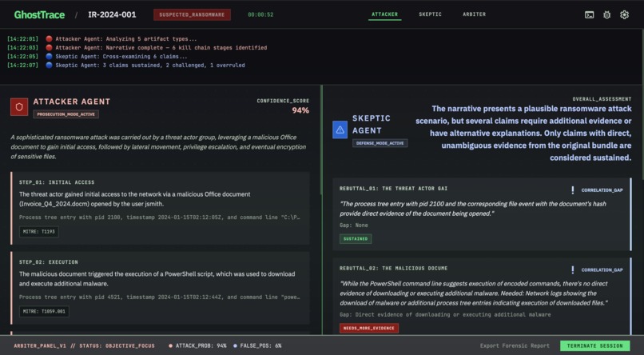Click the OVERALL_ASSESSMENT label
The height and width of the screenshot is (355, 644).
click(602, 99)
